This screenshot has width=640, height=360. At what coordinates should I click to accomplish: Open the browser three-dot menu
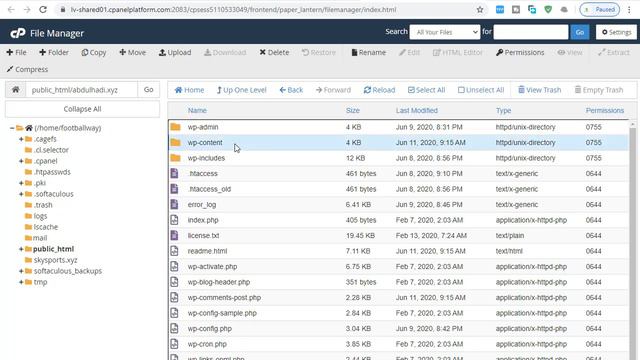[629, 9]
